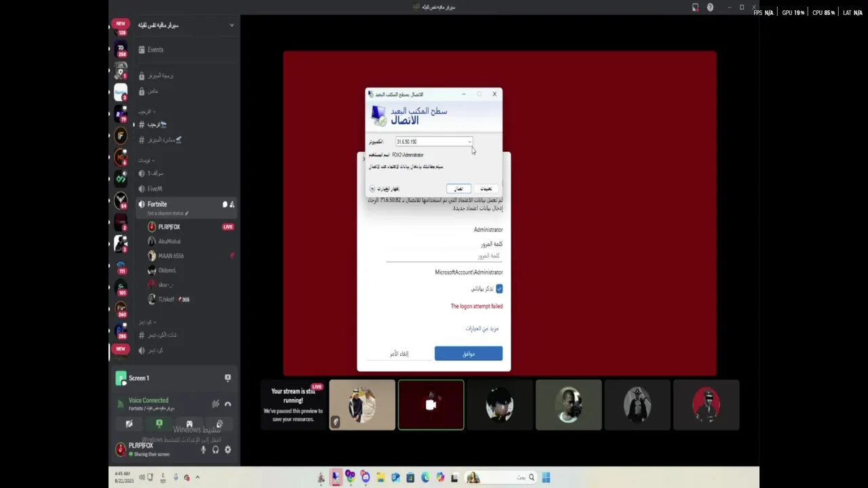The height and width of the screenshot is (488, 868).
Task: Open the server icon with 79 badge
Action: pos(121,113)
